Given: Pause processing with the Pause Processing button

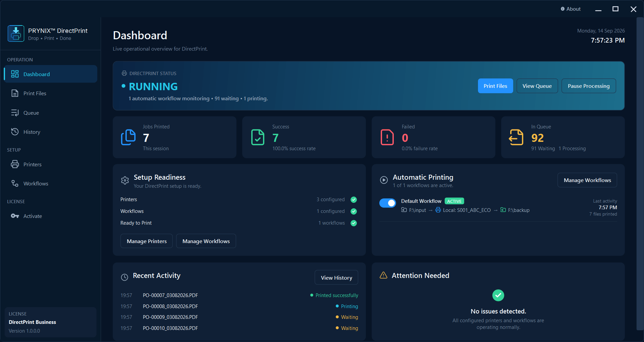Looking at the screenshot, I should (x=589, y=86).
